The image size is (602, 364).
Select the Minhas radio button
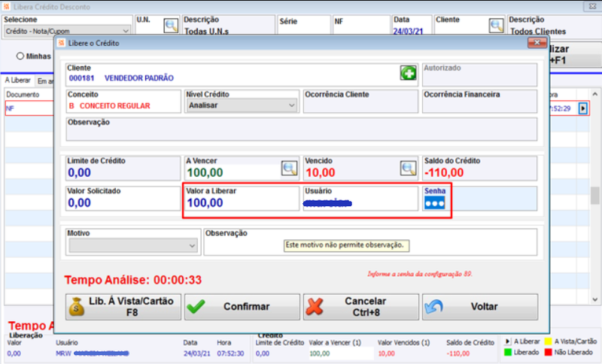click(x=20, y=56)
